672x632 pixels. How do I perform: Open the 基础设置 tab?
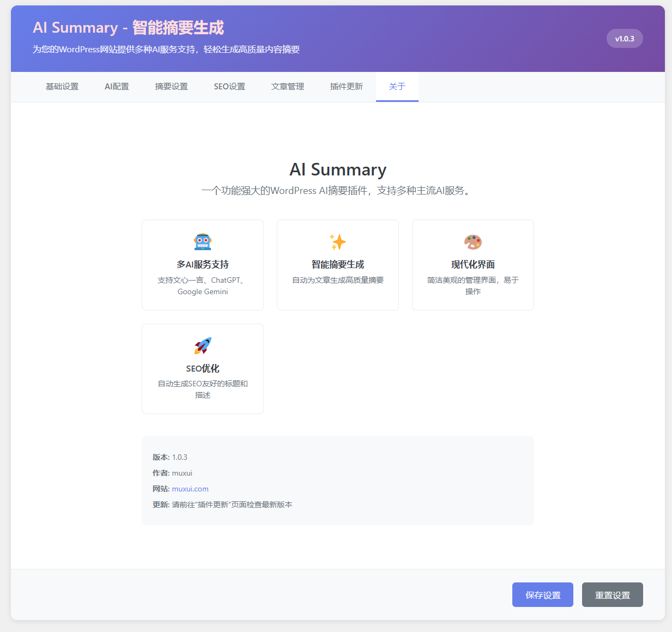coord(62,86)
